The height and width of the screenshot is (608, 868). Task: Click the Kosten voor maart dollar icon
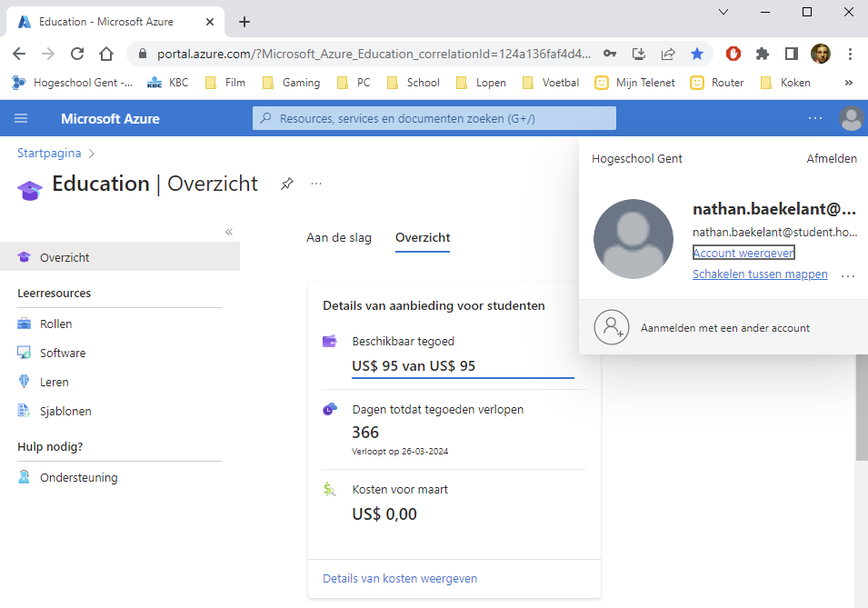[x=329, y=489]
